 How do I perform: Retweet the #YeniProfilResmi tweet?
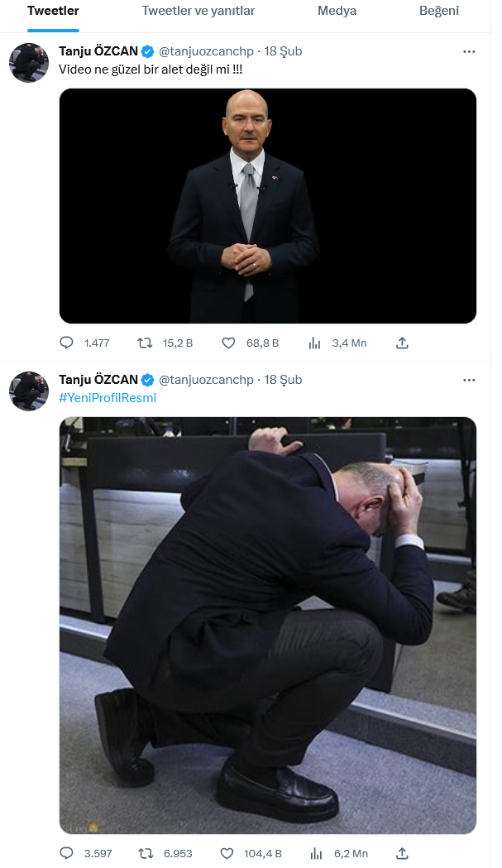pos(145,853)
